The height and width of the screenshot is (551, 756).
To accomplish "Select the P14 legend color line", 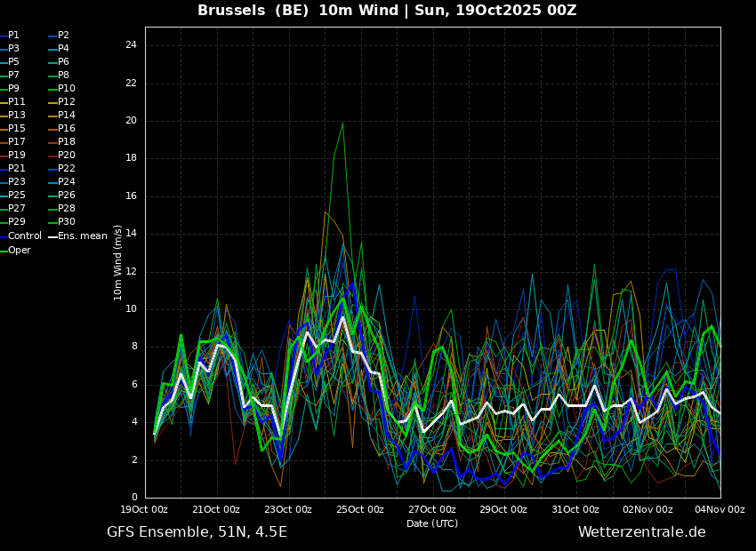I will click(x=53, y=116).
